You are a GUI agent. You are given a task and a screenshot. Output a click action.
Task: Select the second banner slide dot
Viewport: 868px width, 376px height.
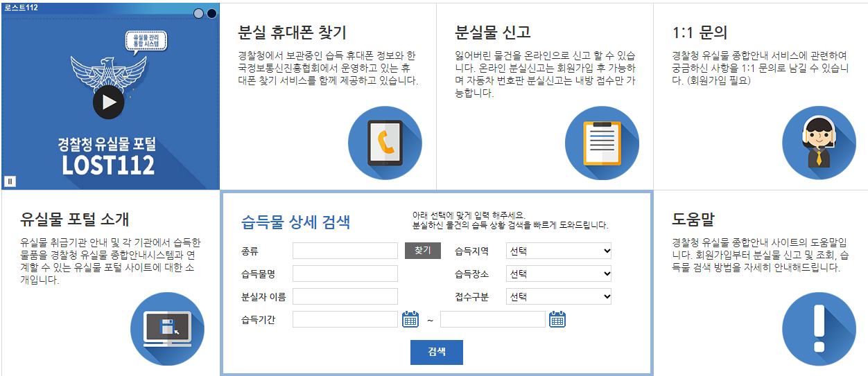click(x=211, y=13)
